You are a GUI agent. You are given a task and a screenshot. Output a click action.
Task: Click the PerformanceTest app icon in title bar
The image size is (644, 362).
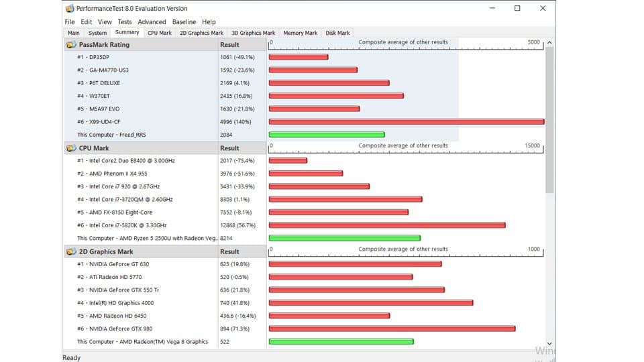click(70, 9)
